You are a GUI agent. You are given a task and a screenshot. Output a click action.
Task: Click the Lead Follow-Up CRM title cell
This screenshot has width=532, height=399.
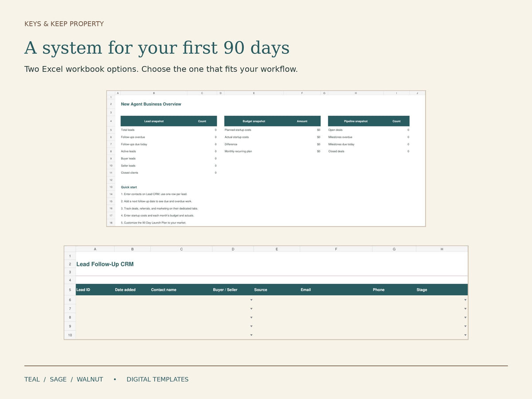105,264
